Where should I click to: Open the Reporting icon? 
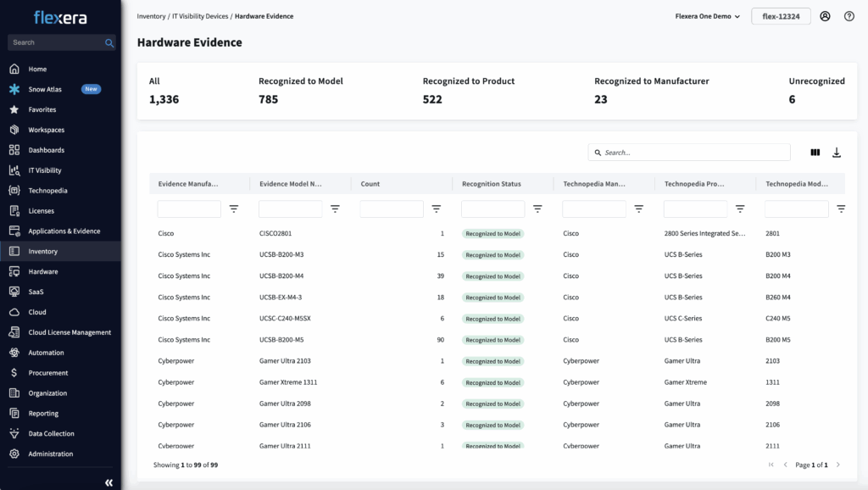point(14,413)
